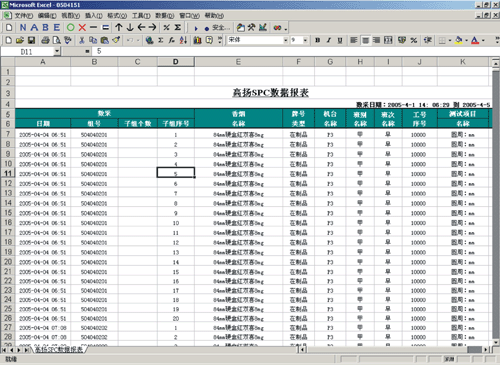Viewport: 500px width, 365px height.
Task: Toggle Bold formatting
Action: click(318, 40)
